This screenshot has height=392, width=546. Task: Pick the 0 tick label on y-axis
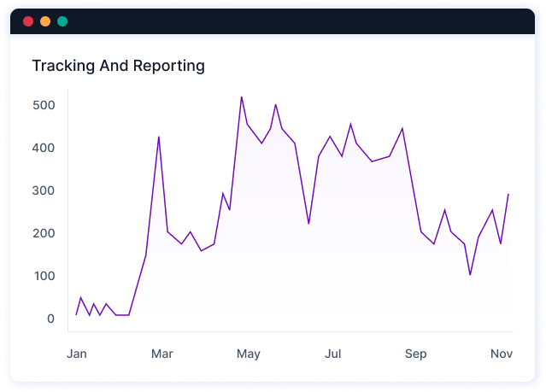pos(50,319)
